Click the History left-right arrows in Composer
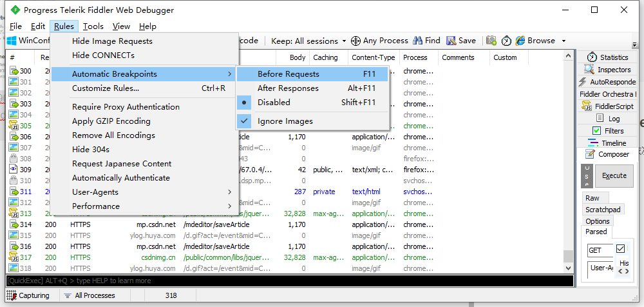This screenshot has height=307, width=644. (623, 271)
